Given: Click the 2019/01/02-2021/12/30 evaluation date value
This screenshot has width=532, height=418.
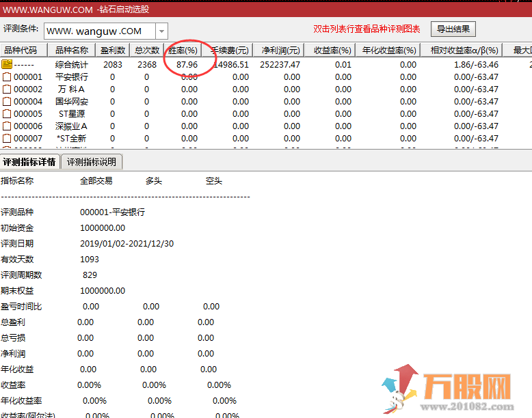Looking at the screenshot, I should pyautogui.click(x=127, y=243).
